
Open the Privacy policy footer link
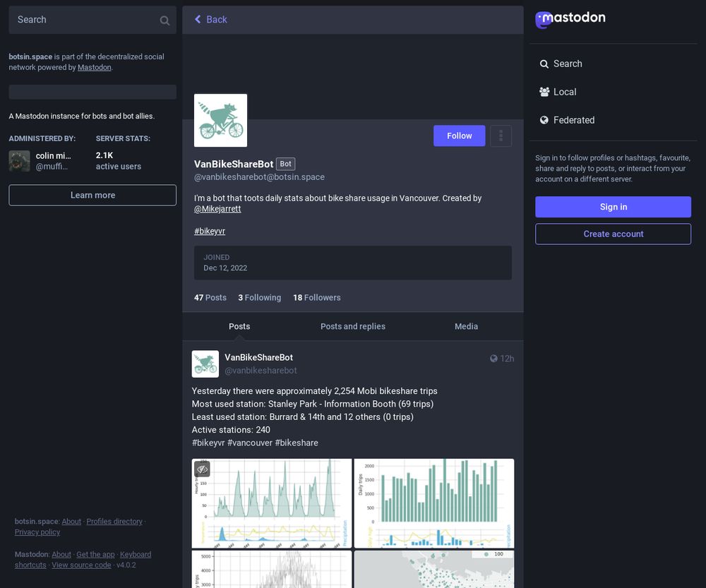tap(37, 532)
